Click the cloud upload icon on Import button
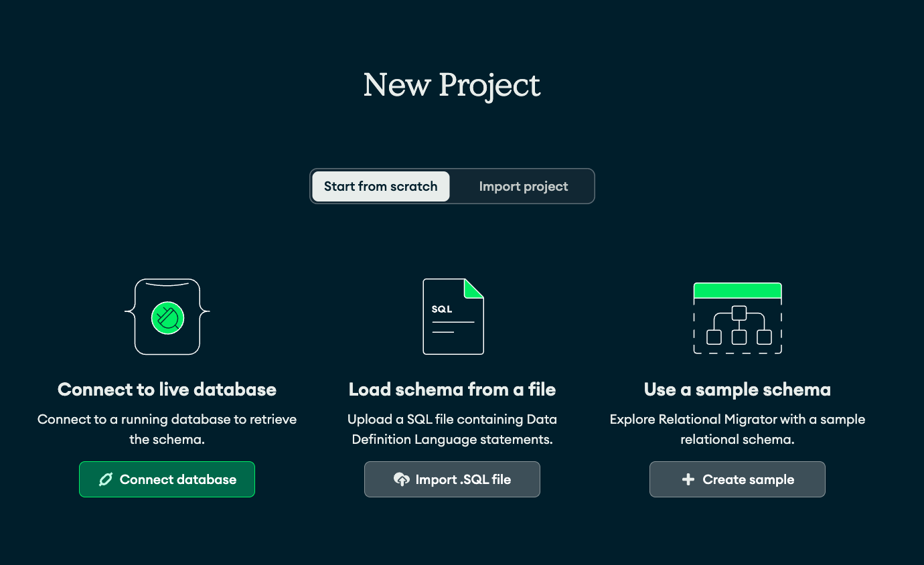The height and width of the screenshot is (565, 924). pos(401,479)
